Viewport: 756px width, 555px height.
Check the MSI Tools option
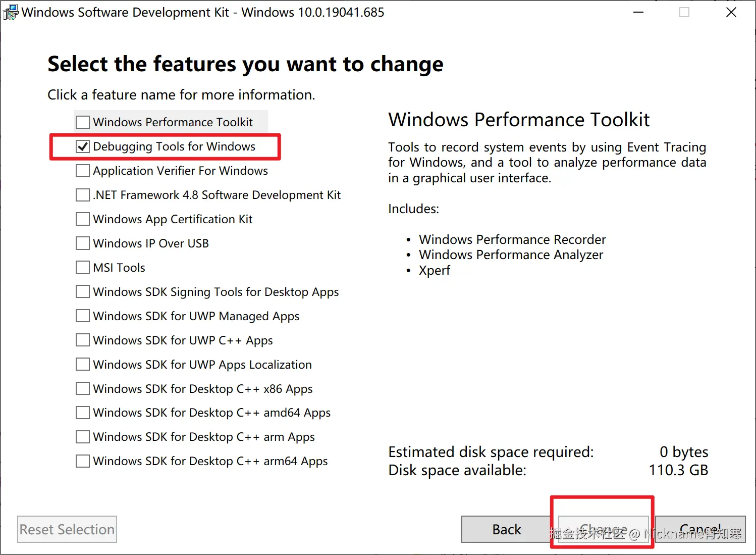pyautogui.click(x=83, y=268)
